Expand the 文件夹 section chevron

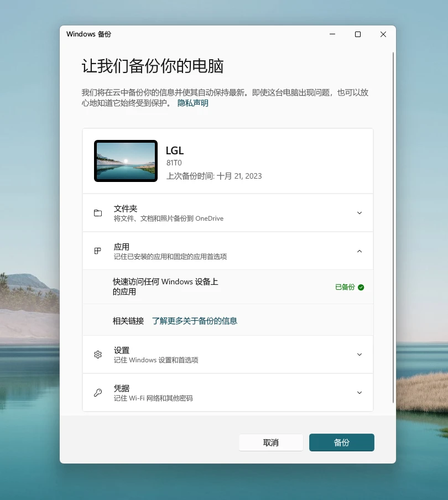(360, 213)
